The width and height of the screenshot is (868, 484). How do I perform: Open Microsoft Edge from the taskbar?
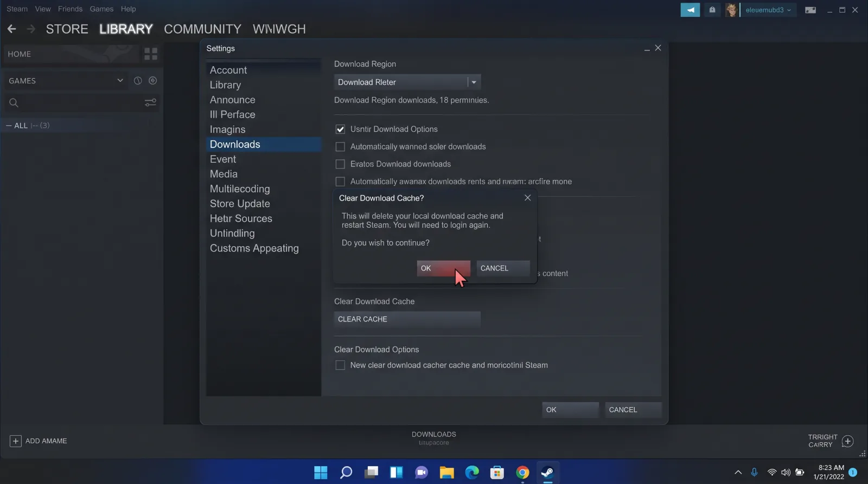(472, 473)
